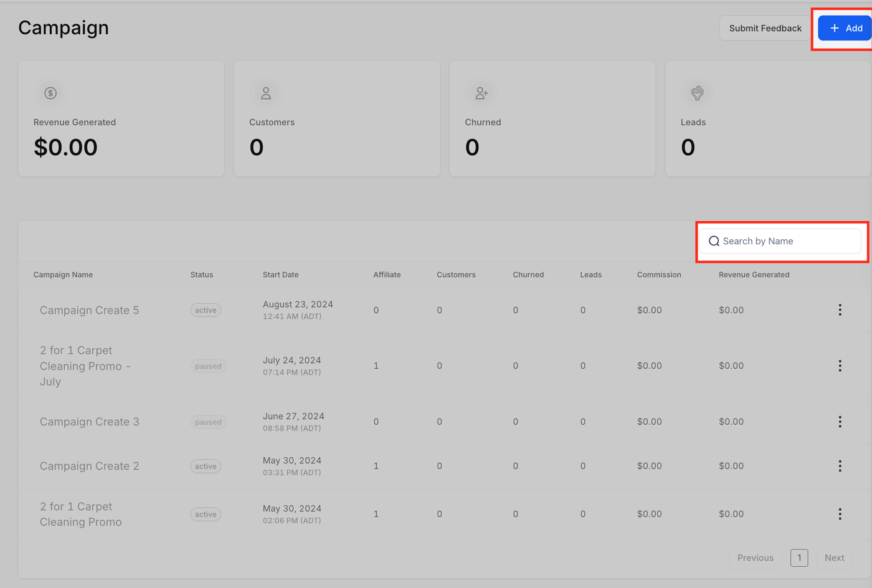
Task: Open three-dot menu for Campaign Create 2
Action: pyautogui.click(x=840, y=466)
